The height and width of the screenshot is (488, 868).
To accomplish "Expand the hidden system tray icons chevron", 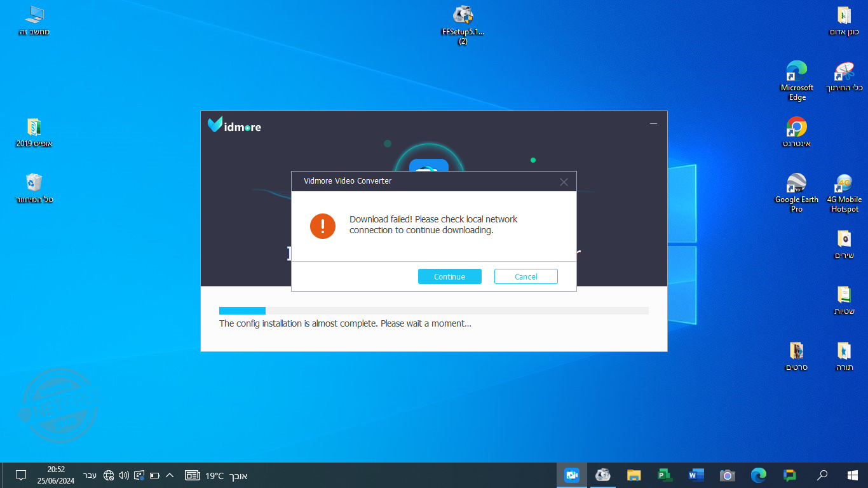I will (x=170, y=475).
